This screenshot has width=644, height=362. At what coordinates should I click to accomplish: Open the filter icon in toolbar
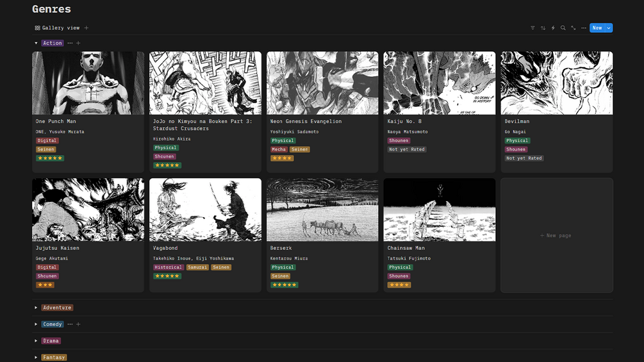[533, 28]
